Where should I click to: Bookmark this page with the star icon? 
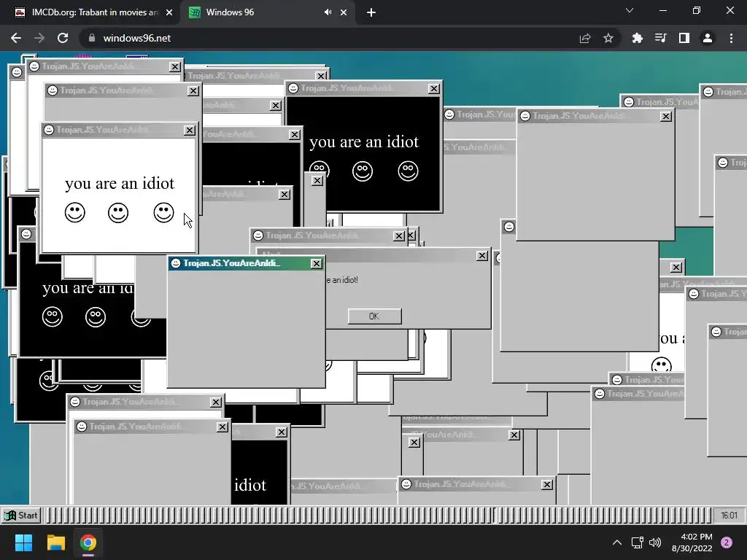pyautogui.click(x=608, y=38)
